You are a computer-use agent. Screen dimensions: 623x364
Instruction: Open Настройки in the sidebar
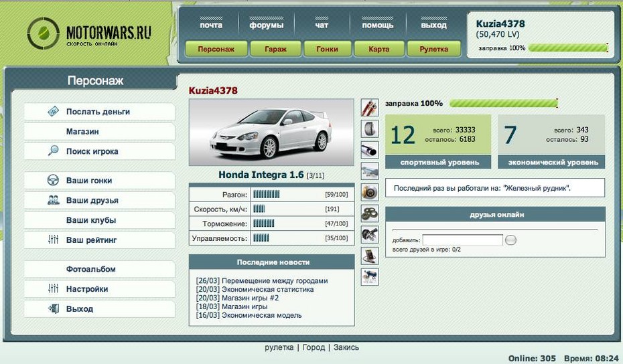tap(99, 289)
